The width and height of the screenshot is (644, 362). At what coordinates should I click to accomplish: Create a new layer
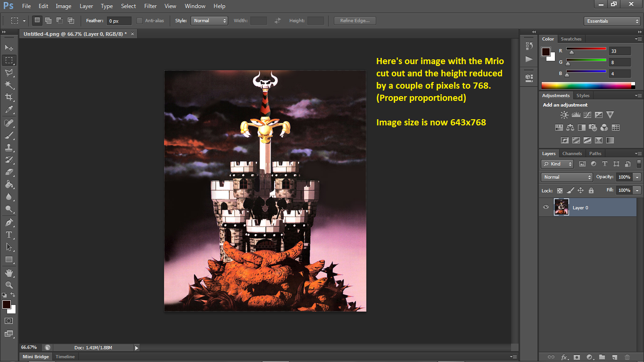(614, 357)
